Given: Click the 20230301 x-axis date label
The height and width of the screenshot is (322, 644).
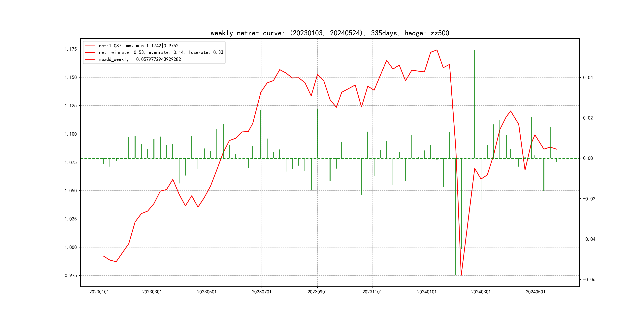Looking at the screenshot, I should click(x=152, y=292).
